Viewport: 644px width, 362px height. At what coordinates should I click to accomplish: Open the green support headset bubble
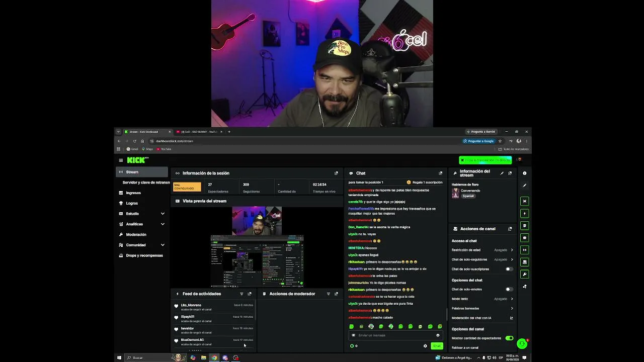click(x=522, y=344)
